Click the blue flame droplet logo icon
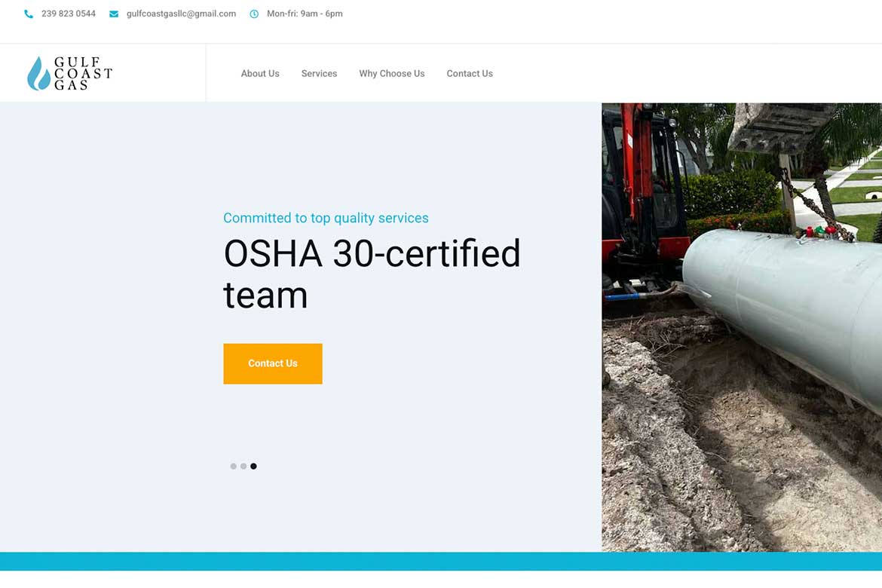 point(38,74)
